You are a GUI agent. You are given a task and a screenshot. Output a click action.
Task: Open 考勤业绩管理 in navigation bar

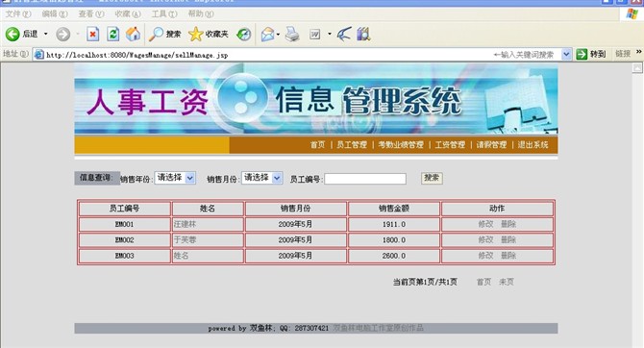pyautogui.click(x=401, y=144)
